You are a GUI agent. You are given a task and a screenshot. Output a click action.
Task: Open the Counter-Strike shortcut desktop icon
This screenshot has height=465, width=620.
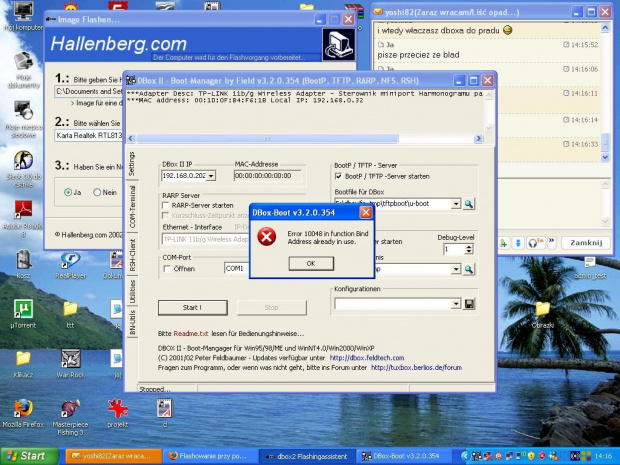[x=23, y=169]
